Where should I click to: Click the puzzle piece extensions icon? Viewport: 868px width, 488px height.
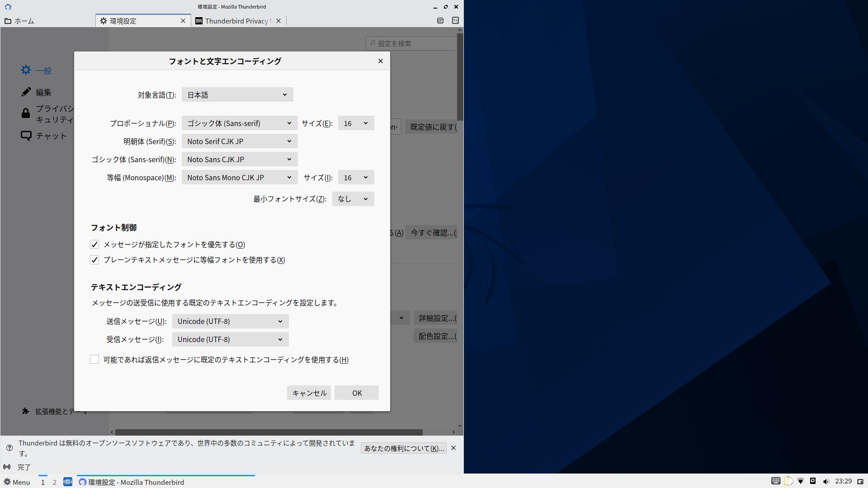tap(26, 411)
